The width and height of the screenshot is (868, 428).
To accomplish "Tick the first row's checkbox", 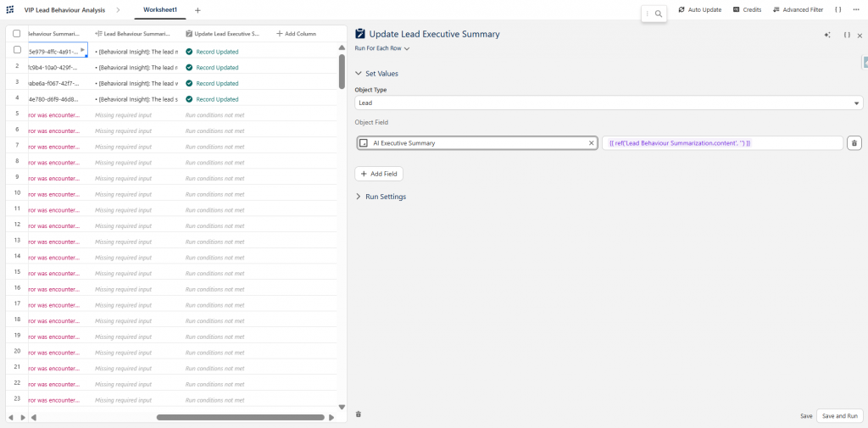I will [x=17, y=49].
